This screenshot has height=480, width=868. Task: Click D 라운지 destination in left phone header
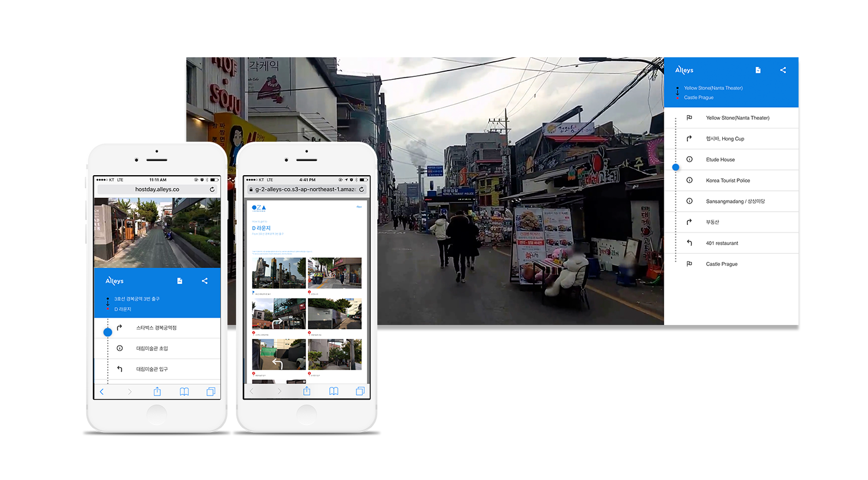[123, 309]
